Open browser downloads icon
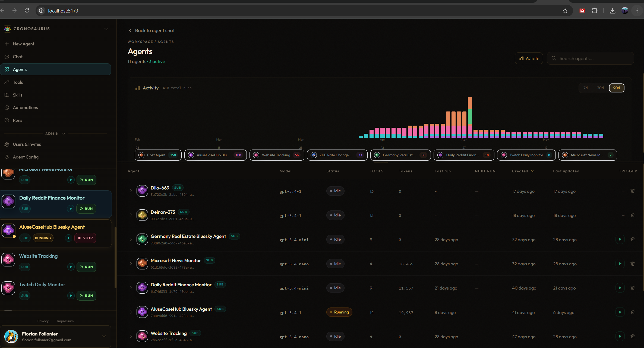Image resolution: width=644 pixels, height=348 pixels. 613,11
